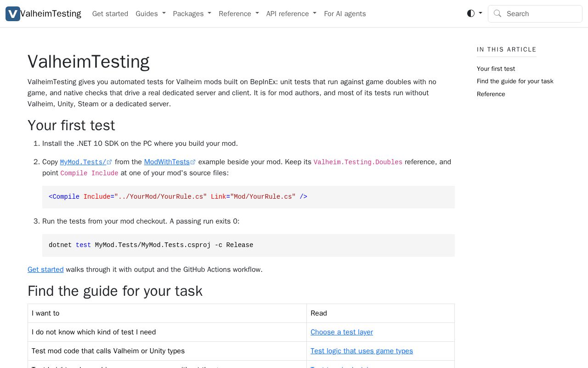Click the 'Your first test' heading
588x368 pixels.
[71, 125]
